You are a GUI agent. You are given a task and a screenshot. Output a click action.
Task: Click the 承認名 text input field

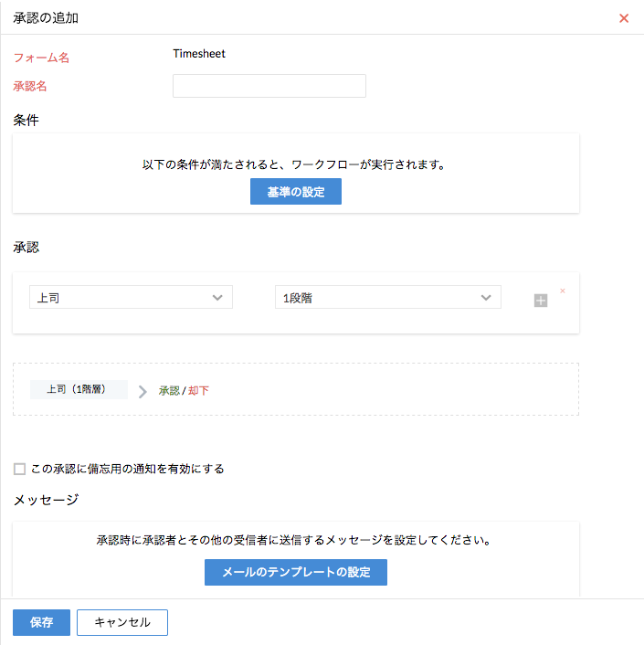coord(269,86)
